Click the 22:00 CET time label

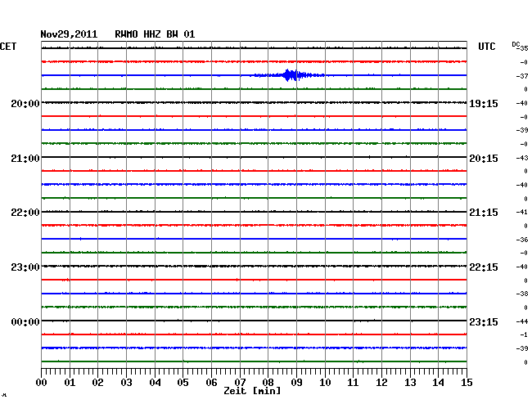[25, 213]
